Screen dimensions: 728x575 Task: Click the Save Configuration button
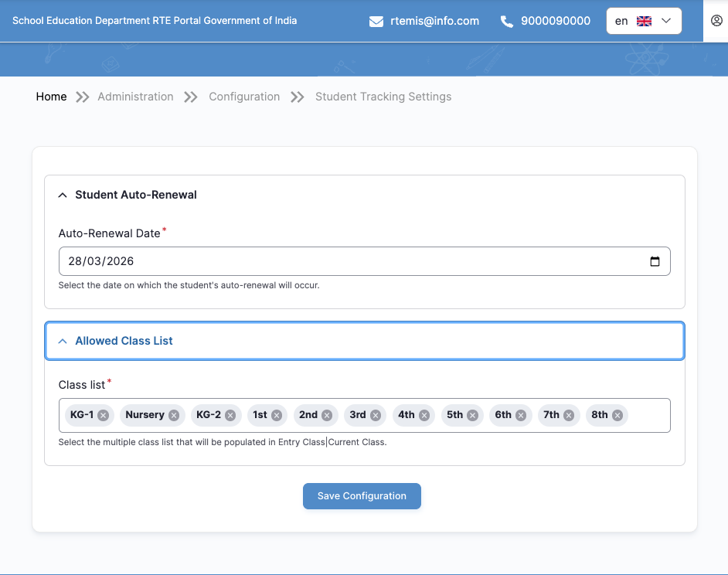tap(362, 496)
